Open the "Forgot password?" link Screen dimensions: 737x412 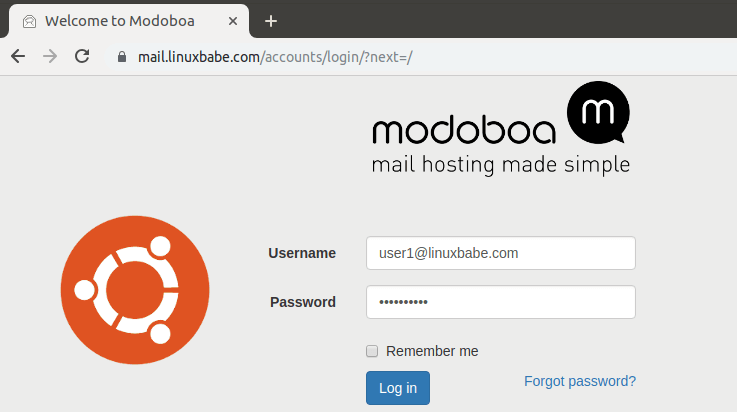point(580,380)
